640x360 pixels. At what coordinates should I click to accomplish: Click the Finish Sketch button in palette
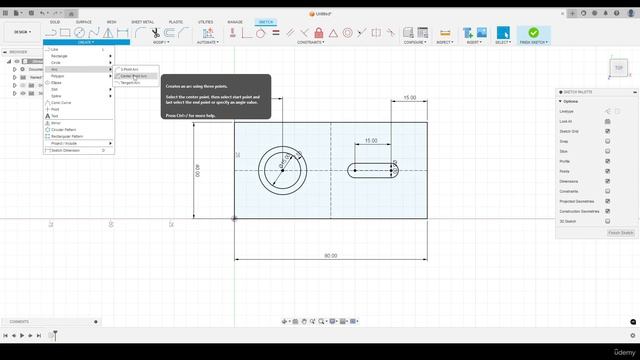tap(620, 233)
